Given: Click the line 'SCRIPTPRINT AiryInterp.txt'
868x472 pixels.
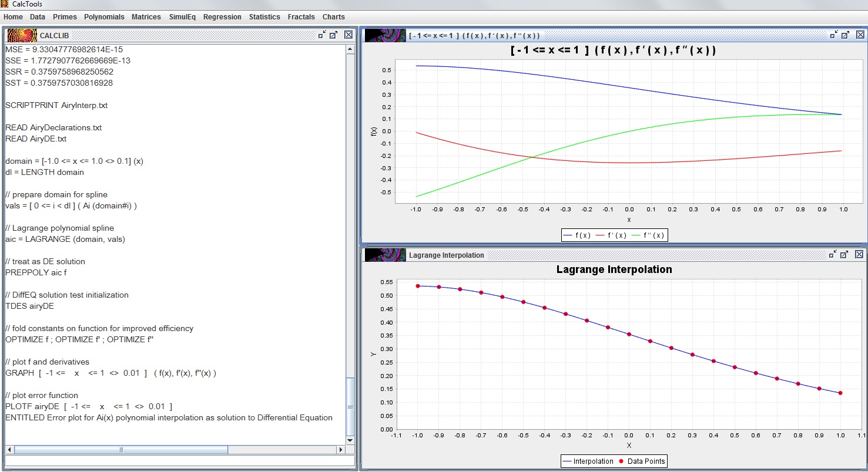Looking at the screenshot, I should point(56,106).
